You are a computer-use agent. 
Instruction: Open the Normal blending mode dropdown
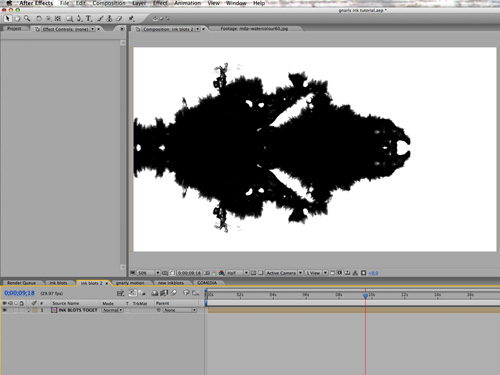pos(112,310)
